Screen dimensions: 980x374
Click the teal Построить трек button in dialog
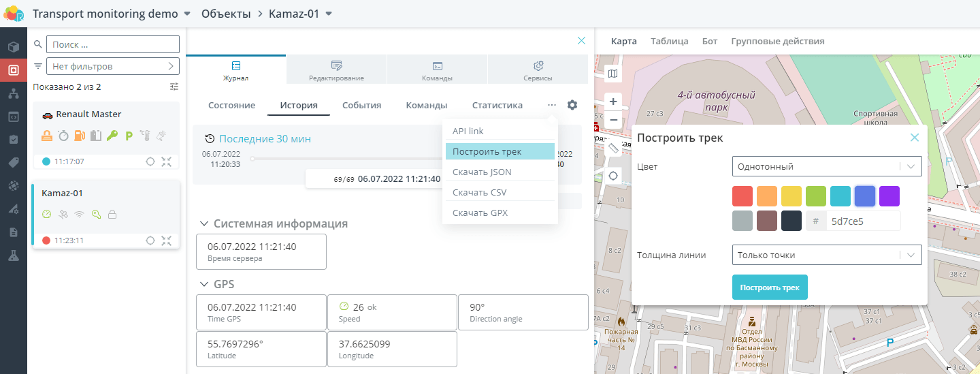click(x=770, y=287)
